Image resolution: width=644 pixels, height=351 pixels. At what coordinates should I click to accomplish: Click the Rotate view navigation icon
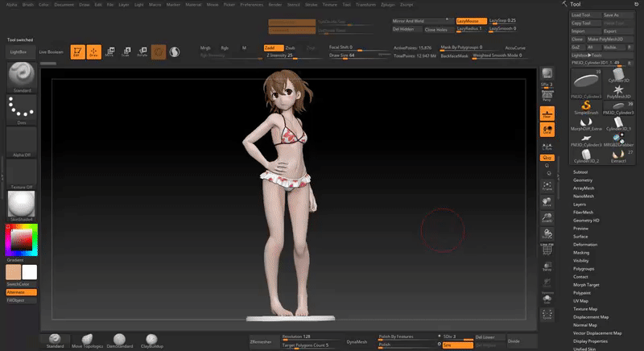547,234
